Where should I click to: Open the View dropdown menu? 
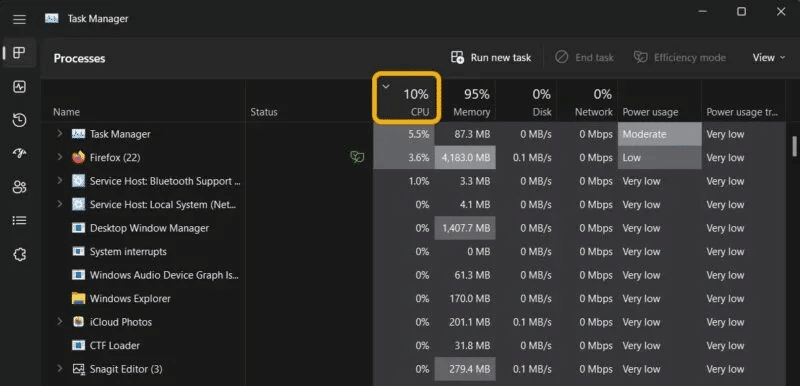[x=769, y=58]
